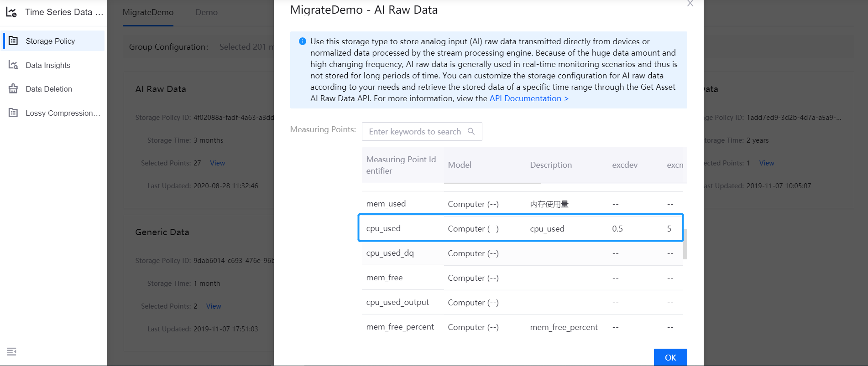Select the mem_free_percent row
This screenshot has width=868, height=366.
pyautogui.click(x=520, y=327)
